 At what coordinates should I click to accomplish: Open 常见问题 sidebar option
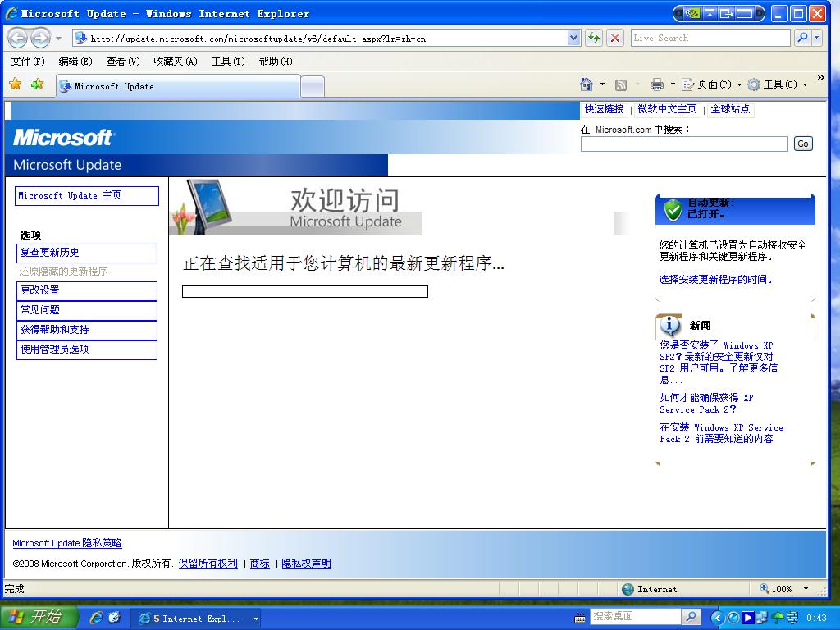coord(87,310)
